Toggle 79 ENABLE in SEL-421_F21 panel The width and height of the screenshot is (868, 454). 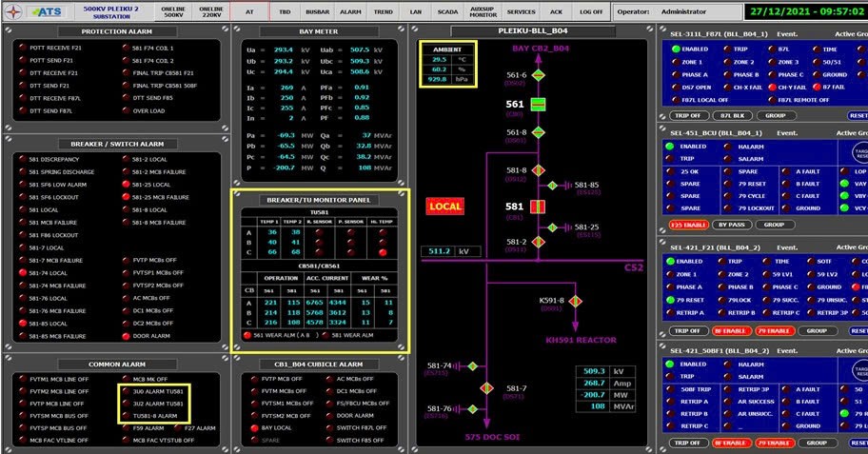[x=775, y=330]
